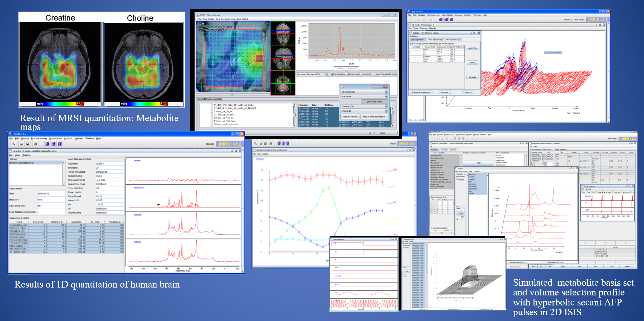This screenshot has height=321, width=644.
Task: Toggle the Absorption checkbox in Clinical Viewer
Action: click(x=333, y=74)
